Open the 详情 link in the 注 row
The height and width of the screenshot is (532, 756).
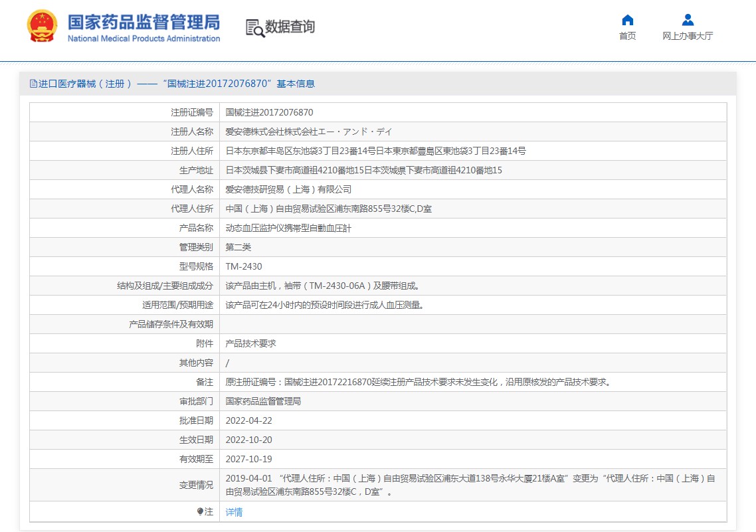point(234,512)
